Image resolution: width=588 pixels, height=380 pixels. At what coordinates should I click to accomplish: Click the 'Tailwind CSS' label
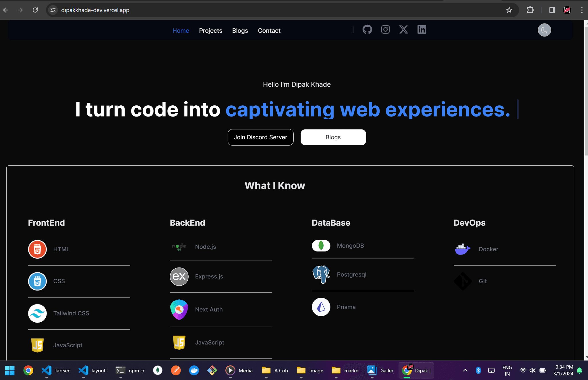click(x=71, y=313)
